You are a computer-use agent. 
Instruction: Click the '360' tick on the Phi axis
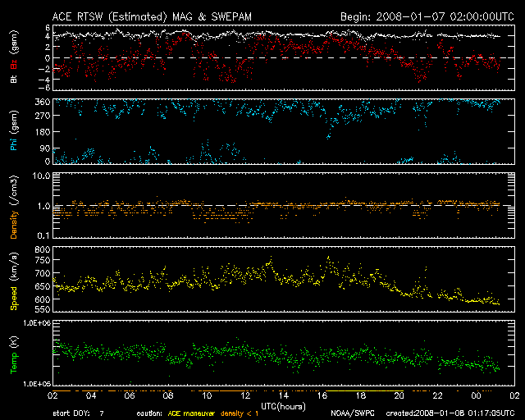click(43, 102)
